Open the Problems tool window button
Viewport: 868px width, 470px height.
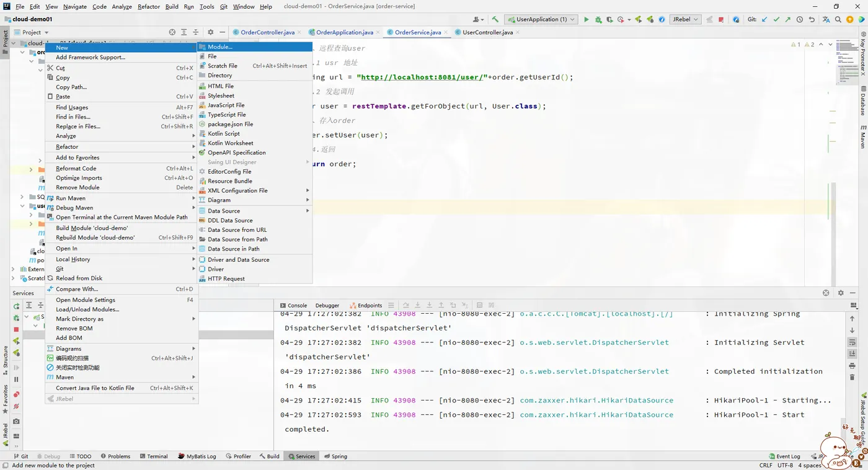[115, 456]
